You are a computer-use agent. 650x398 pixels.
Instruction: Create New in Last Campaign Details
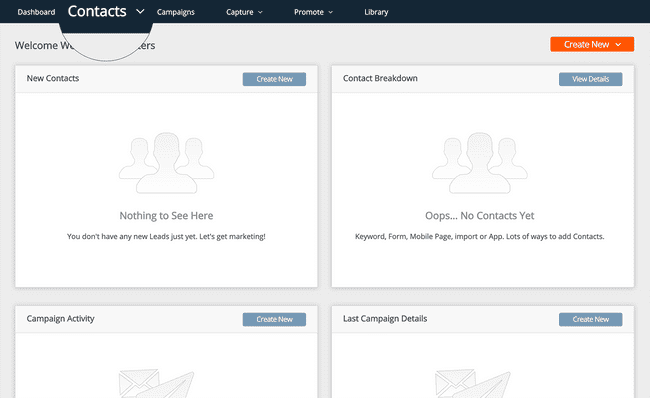click(x=591, y=320)
